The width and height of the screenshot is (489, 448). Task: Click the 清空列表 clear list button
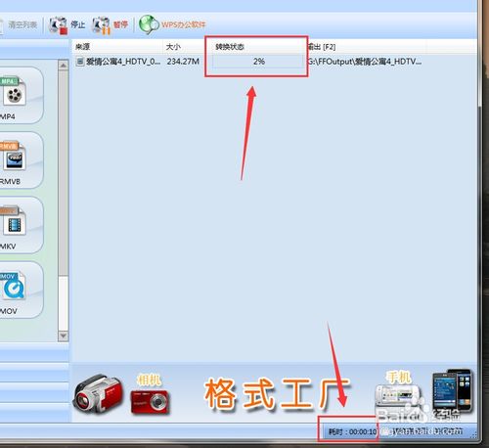coord(22,24)
